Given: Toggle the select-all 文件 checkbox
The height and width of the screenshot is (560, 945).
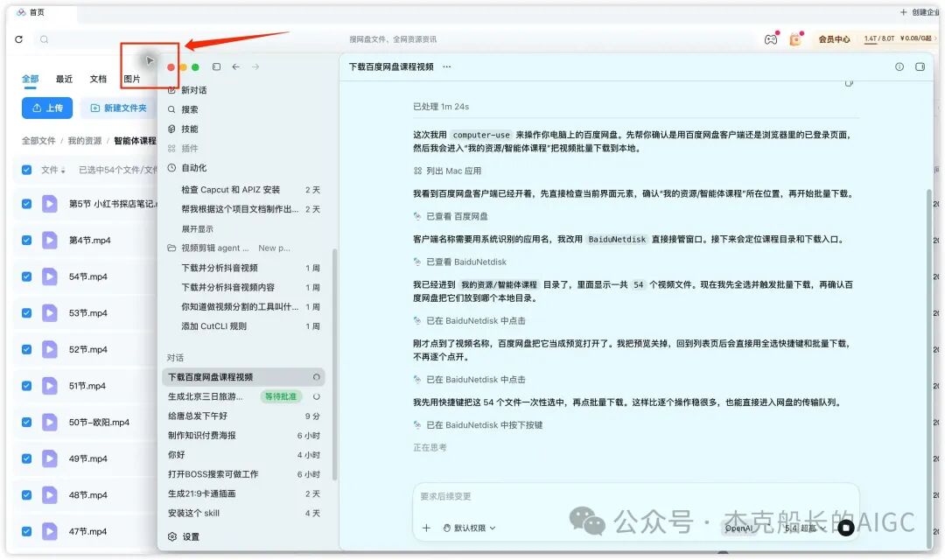Looking at the screenshot, I should [x=26, y=170].
